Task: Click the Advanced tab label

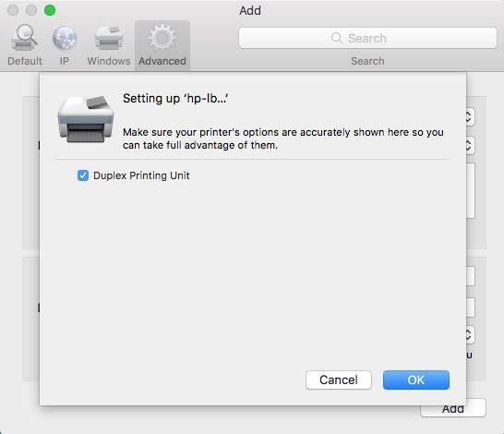Action: point(162,61)
